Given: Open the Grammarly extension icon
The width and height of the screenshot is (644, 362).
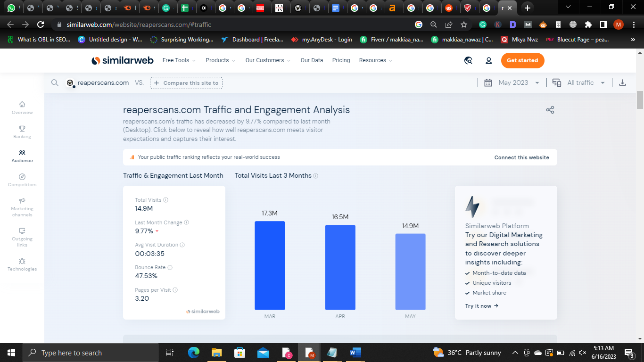Looking at the screenshot, I should point(483,25).
